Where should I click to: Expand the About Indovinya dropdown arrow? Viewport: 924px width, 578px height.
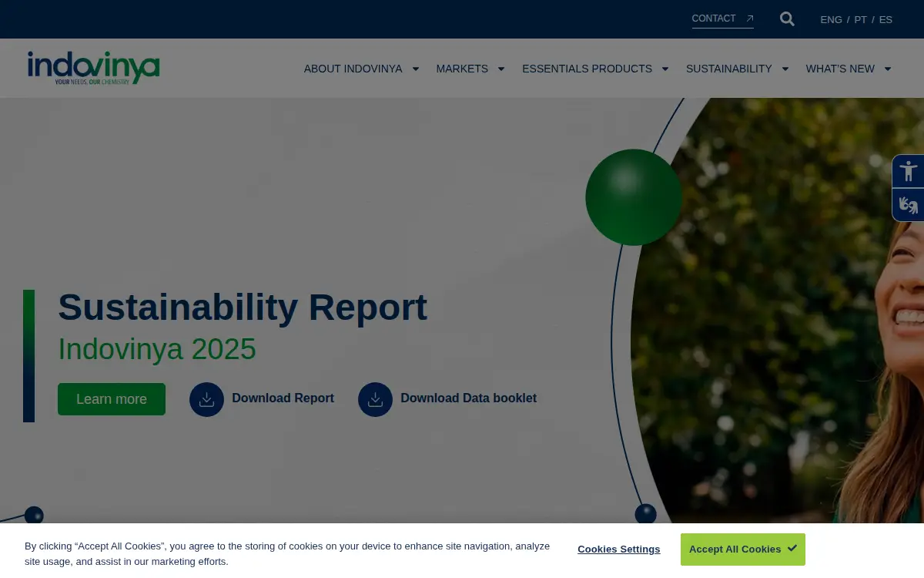click(x=415, y=69)
